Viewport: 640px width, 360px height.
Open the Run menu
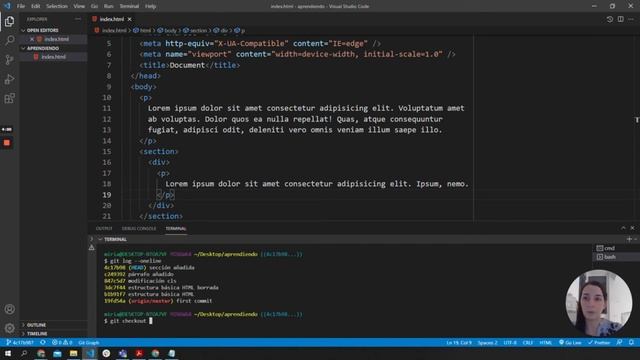tap(109, 6)
